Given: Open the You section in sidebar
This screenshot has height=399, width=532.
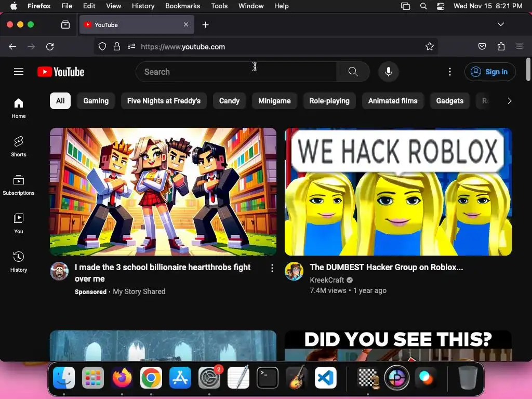Looking at the screenshot, I should point(19,223).
